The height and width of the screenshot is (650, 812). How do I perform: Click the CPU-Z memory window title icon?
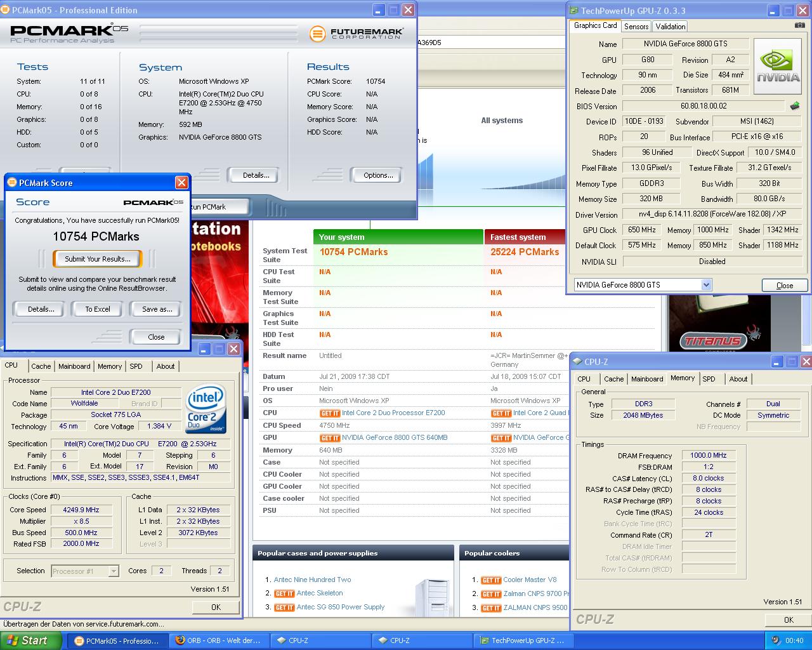pyautogui.click(x=577, y=362)
